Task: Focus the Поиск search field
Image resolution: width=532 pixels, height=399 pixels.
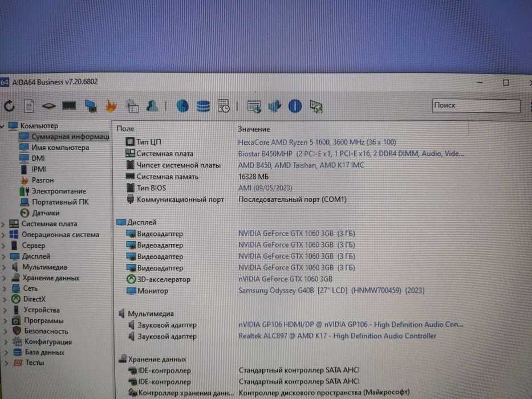Action: click(x=476, y=106)
